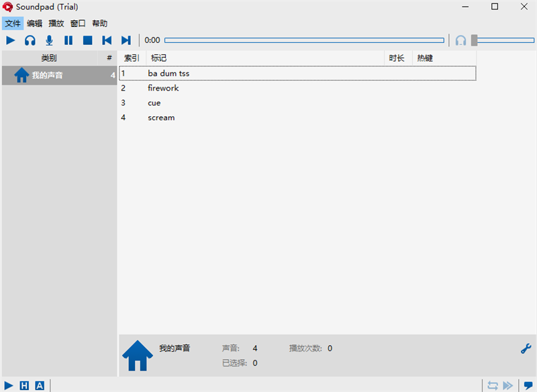Viewport: 537px width, 392px height.
Task: Open the 帮助 menu
Action: [x=99, y=23]
